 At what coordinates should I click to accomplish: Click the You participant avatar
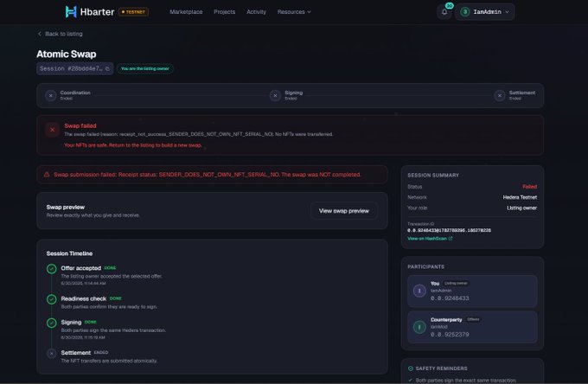point(419,291)
